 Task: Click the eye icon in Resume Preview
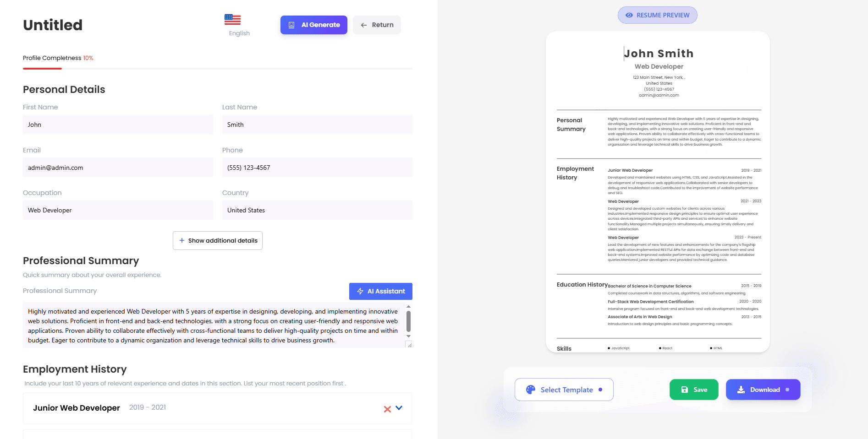point(628,15)
